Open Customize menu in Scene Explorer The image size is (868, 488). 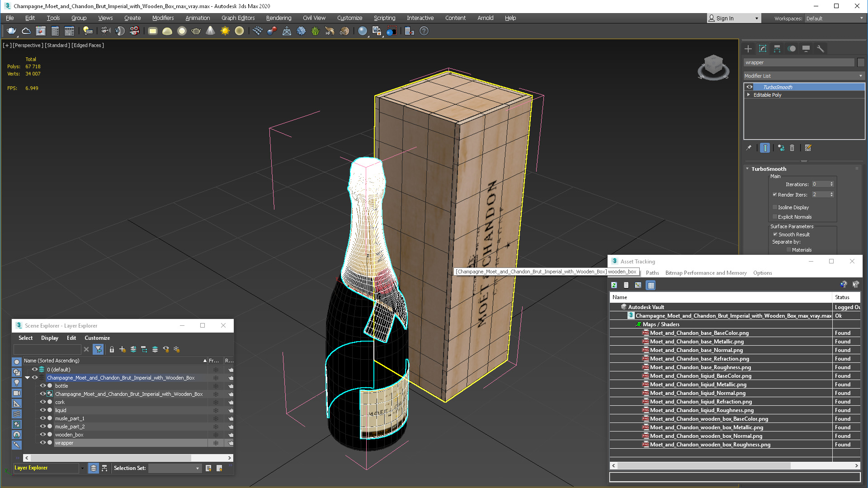pos(97,338)
